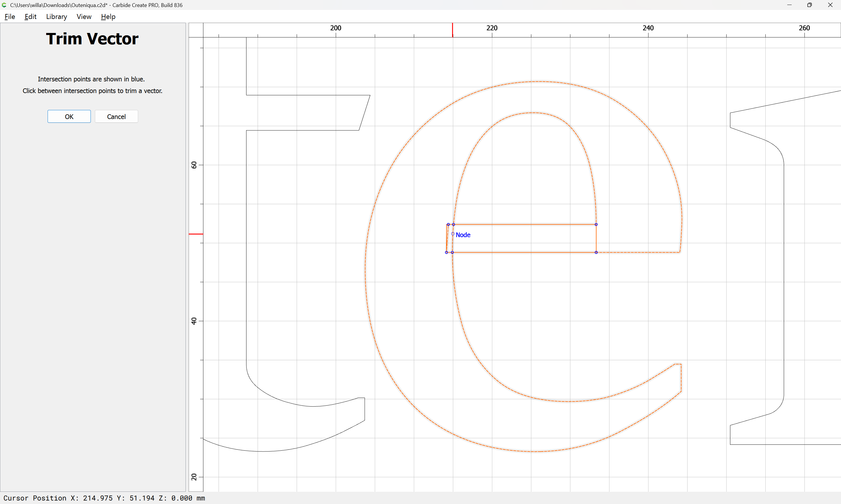Click the red cursor marker on left ruler
Viewport: 841px width, 504px height.
point(196,234)
